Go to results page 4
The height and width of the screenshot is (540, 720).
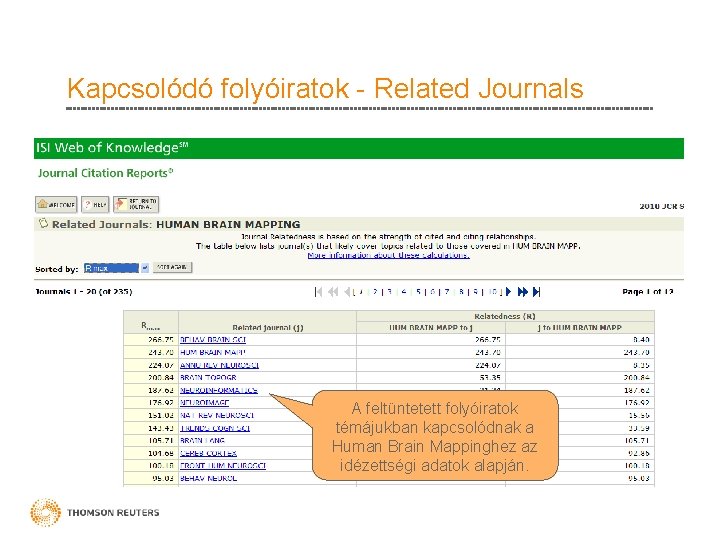click(404, 292)
